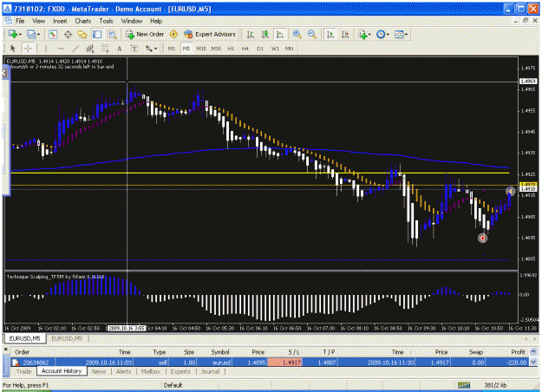Select the Crosshair tool
542x392 pixels.
pyautogui.click(x=28, y=49)
